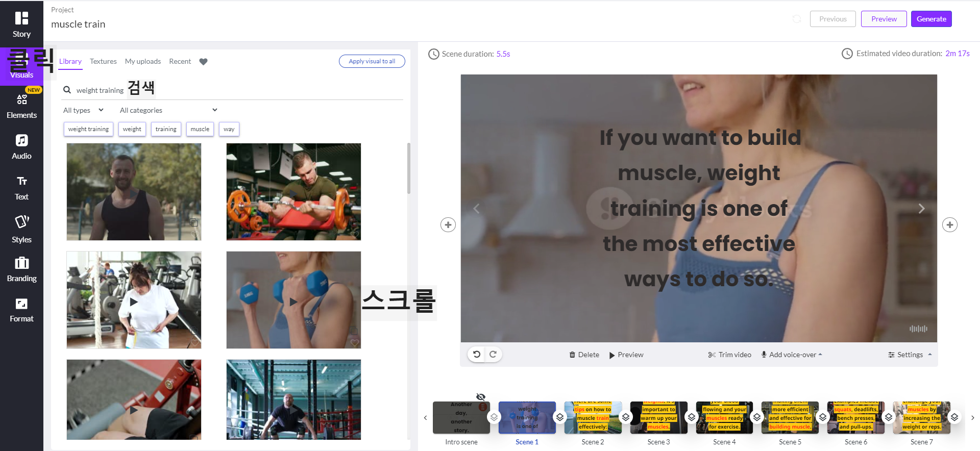Click the Previous button in header
The height and width of the screenshot is (451, 980).
(x=833, y=19)
